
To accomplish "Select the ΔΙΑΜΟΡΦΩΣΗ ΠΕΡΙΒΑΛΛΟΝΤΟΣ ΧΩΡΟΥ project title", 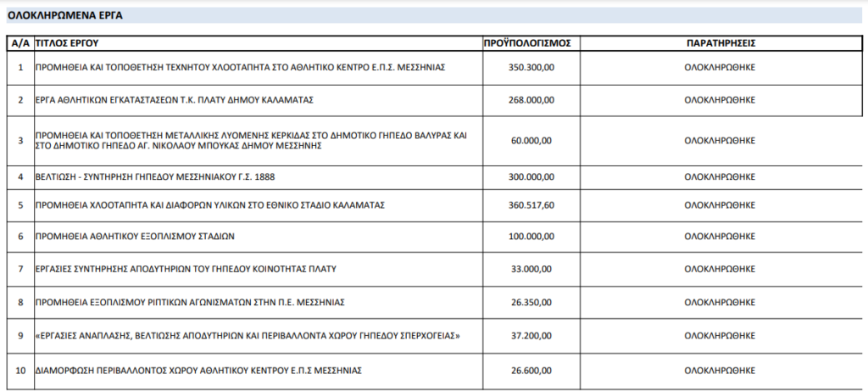I will (x=198, y=371).
